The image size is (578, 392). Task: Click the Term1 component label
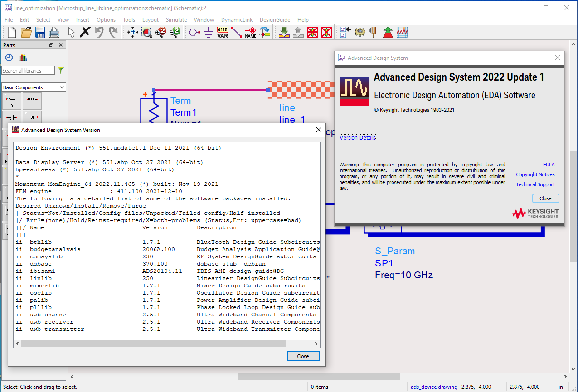pos(184,112)
